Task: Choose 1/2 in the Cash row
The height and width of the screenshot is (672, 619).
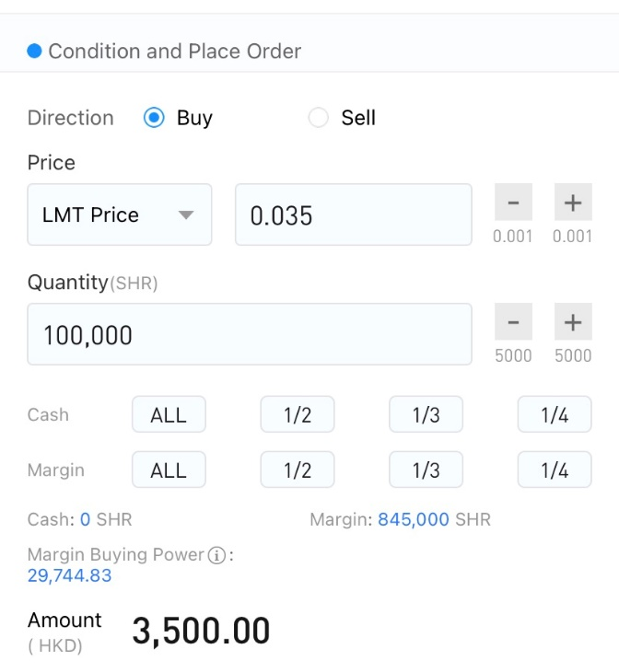Action: tap(298, 414)
